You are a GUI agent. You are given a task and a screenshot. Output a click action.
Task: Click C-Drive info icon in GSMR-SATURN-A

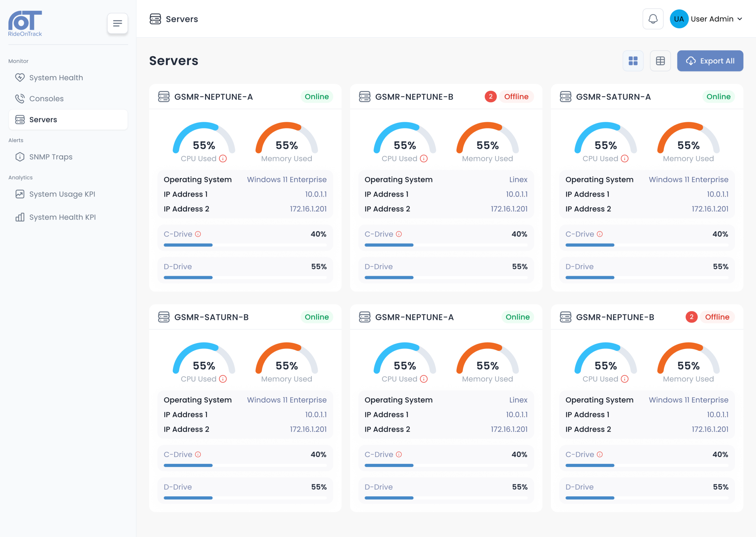pyautogui.click(x=599, y=234)
